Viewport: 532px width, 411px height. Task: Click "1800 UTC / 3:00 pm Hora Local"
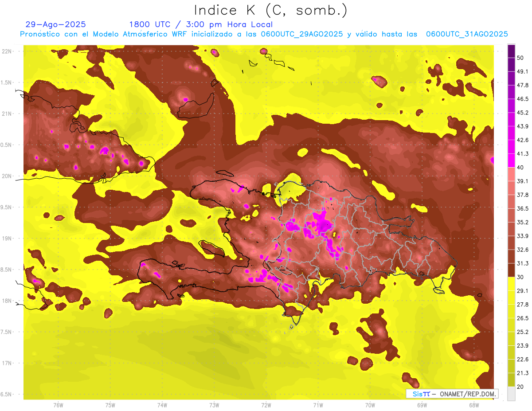(x=201, y=24)
